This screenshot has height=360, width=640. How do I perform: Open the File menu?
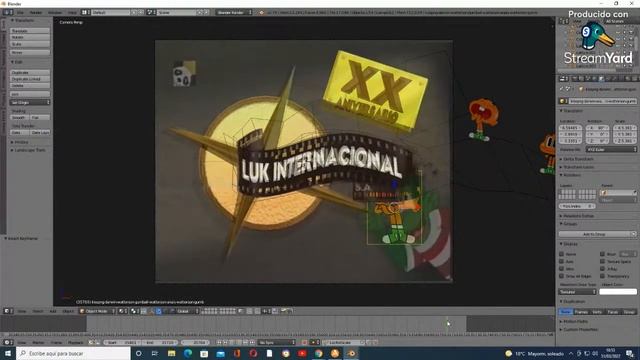(20, 12)
